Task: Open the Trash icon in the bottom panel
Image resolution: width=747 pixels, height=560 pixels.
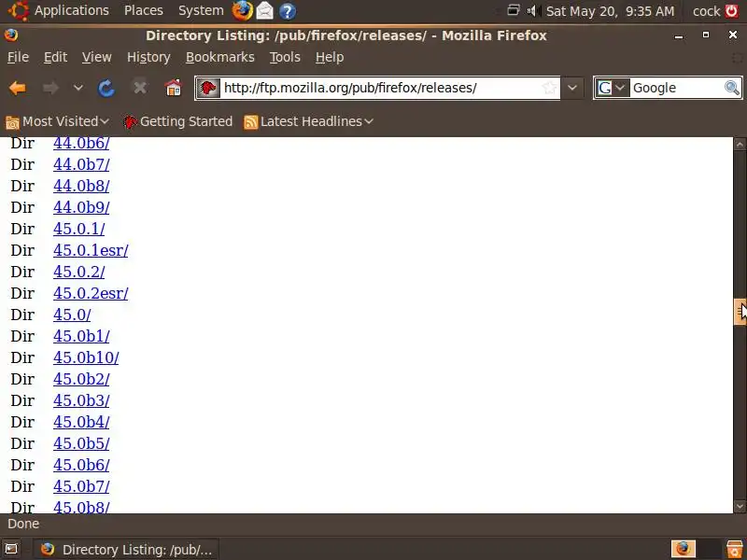Action: pos(735,549)
